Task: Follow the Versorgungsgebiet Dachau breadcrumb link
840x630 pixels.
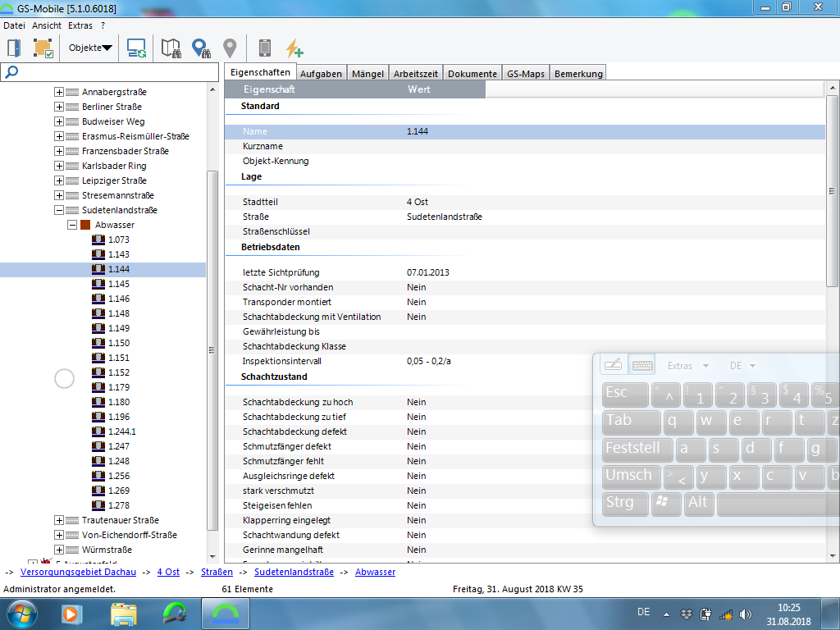Action: (77, 572)
